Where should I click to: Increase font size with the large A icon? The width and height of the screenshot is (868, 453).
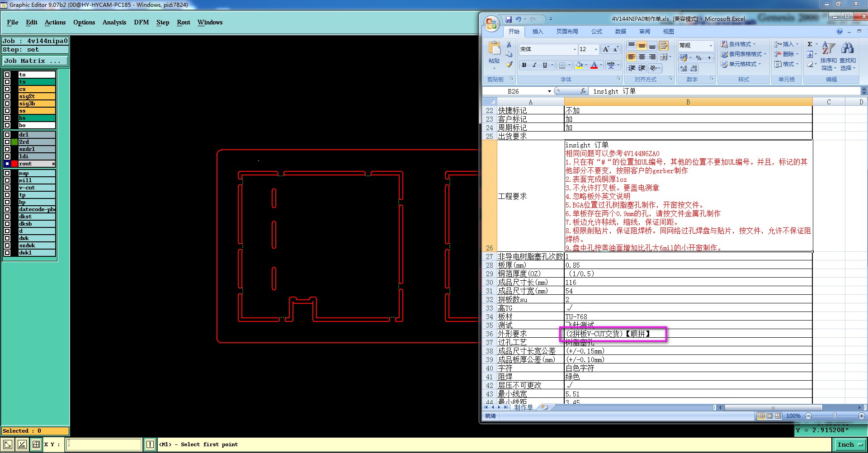pos(606,49)
